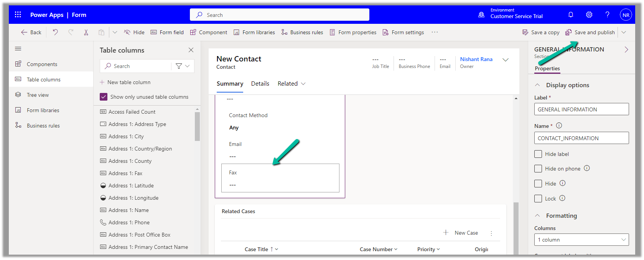Open notifications bell icon

[x=571, y=15]
